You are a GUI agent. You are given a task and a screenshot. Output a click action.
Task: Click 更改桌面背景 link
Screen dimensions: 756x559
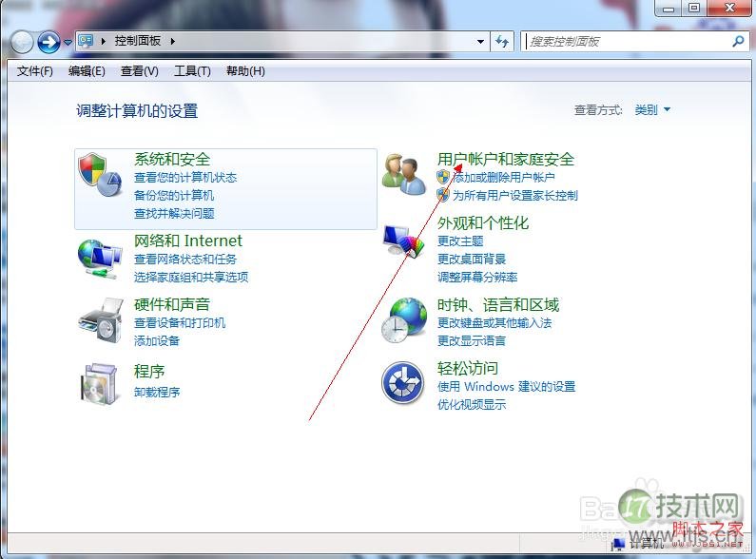click(x=472, y=260)
